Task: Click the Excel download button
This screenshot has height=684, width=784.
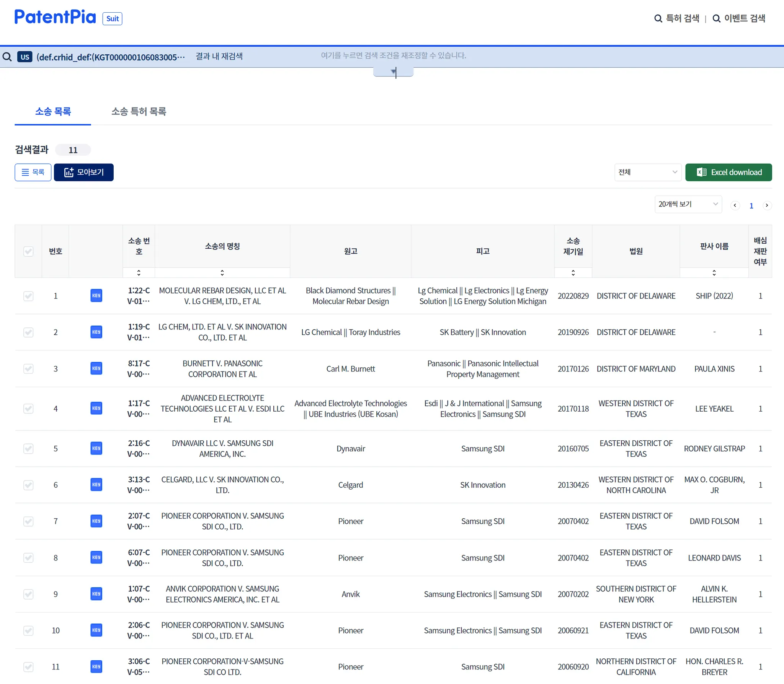Action: 728,172
